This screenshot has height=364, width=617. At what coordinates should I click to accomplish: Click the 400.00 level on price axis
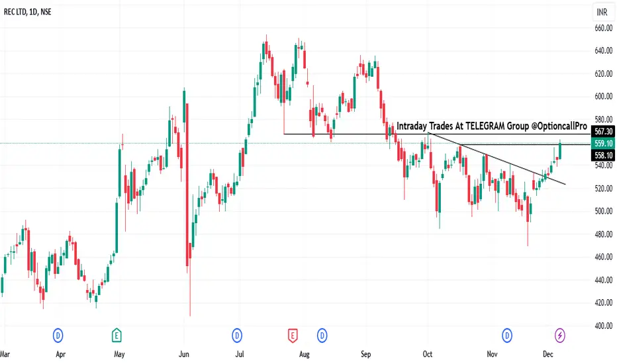[604, 326]
